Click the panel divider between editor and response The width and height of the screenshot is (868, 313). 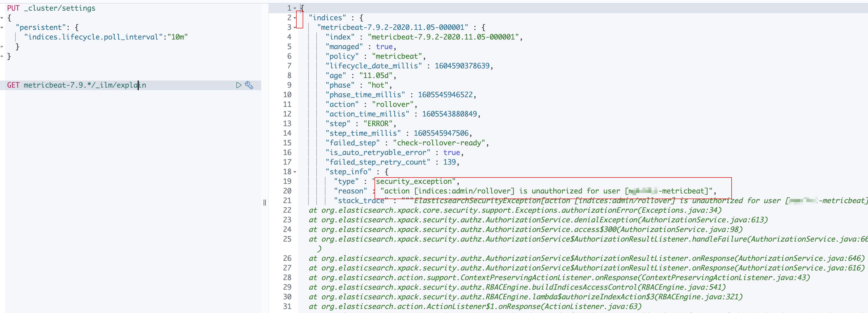tap(265, 202)
